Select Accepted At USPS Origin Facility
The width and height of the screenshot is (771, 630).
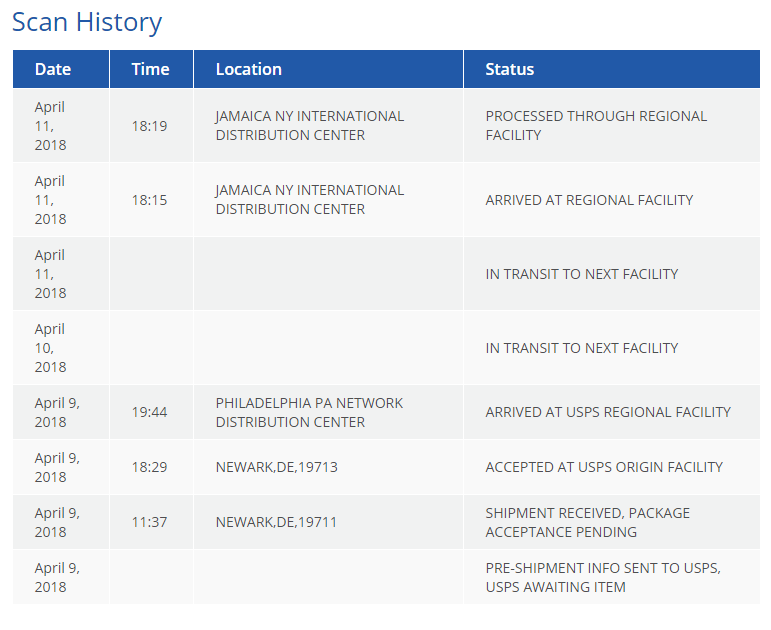pos(604,467)
